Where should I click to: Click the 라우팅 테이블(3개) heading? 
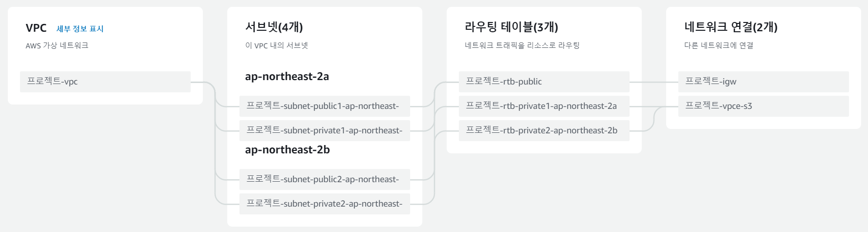click(511, 27)
